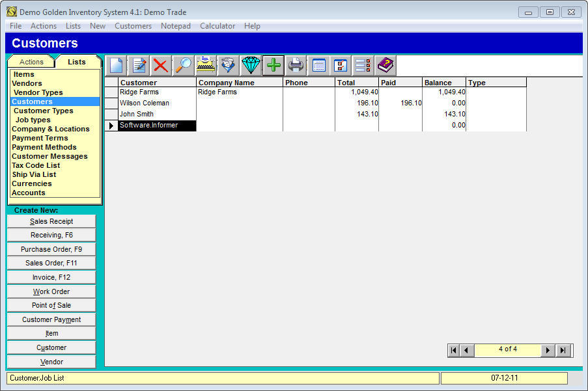588x391 pixels.
Task: Open search with the magnifying glass icon
Action: click(x=183, y=65)
